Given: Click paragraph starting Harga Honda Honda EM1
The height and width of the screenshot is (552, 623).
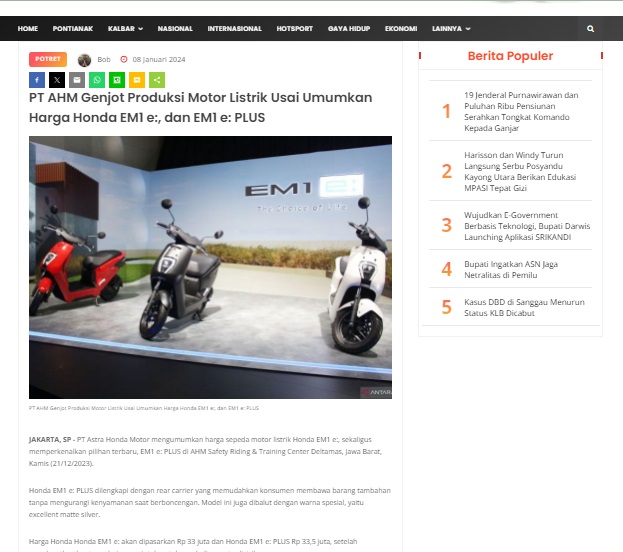Looking at the screenshot, I should pyautogui.click(x=193, y=545).
